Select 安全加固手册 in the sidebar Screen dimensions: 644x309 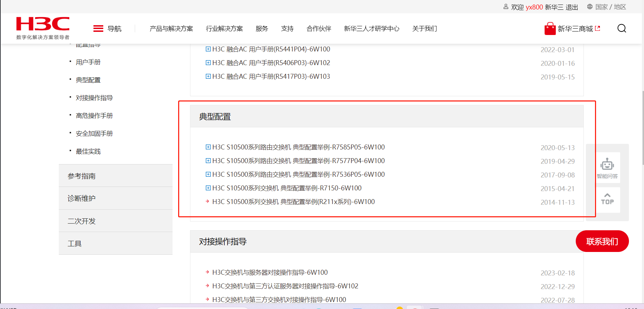pos(94,133)
